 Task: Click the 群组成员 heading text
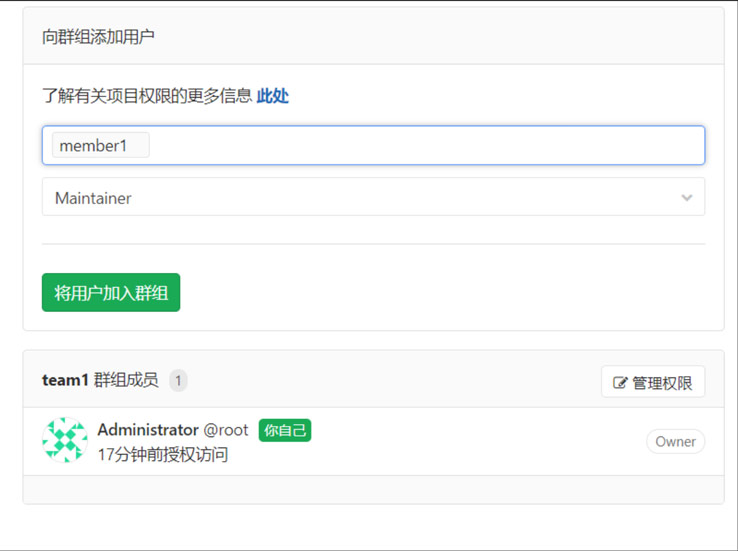(x=126, y=380)
